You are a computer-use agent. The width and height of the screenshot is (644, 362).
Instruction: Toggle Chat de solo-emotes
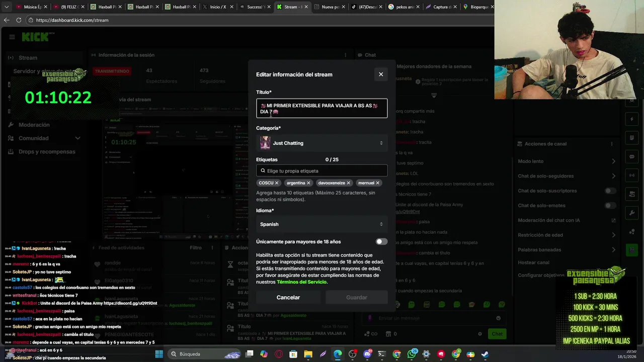tap(610, 206)
